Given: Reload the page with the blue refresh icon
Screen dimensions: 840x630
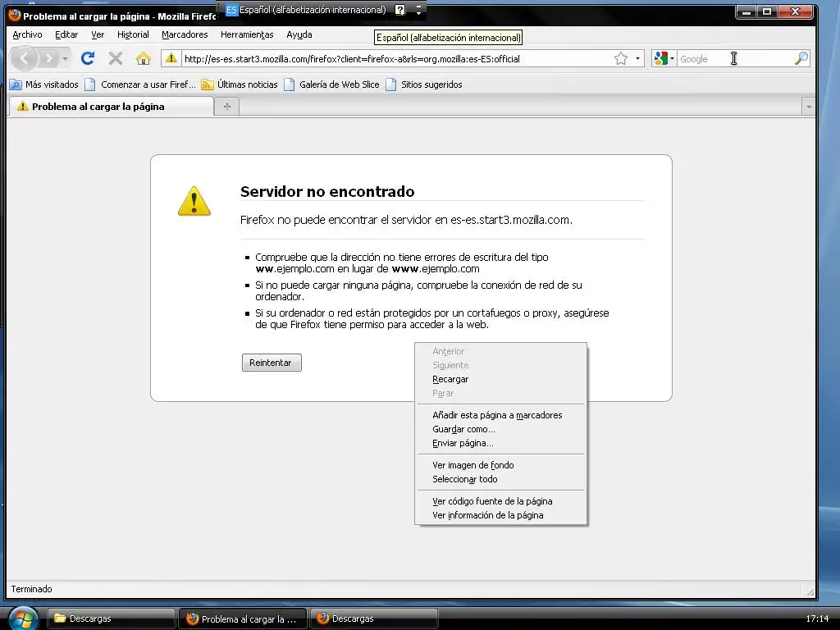Looking at the screenshot, I should [x=88, y=58].
